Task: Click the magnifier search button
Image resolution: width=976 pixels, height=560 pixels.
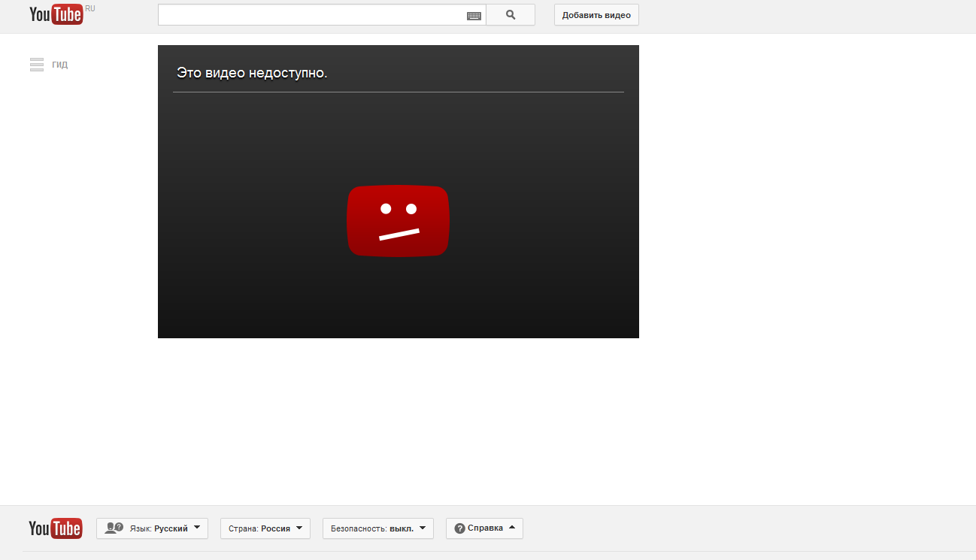Action: pos(511,15)
